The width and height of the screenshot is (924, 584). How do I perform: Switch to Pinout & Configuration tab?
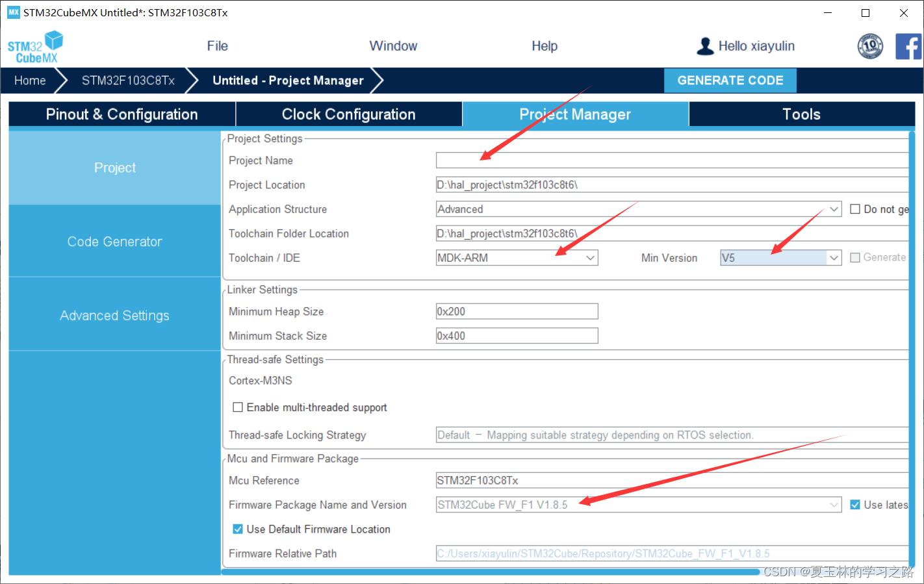click(122, 114)
